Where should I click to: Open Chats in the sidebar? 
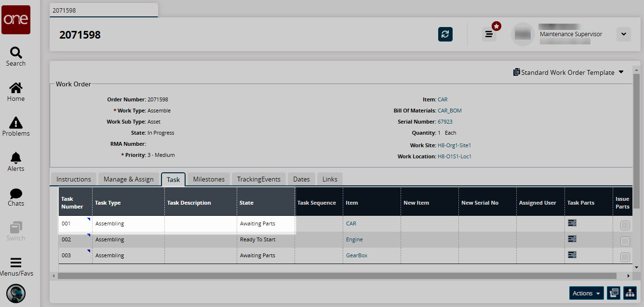click(x=16, y=196)
